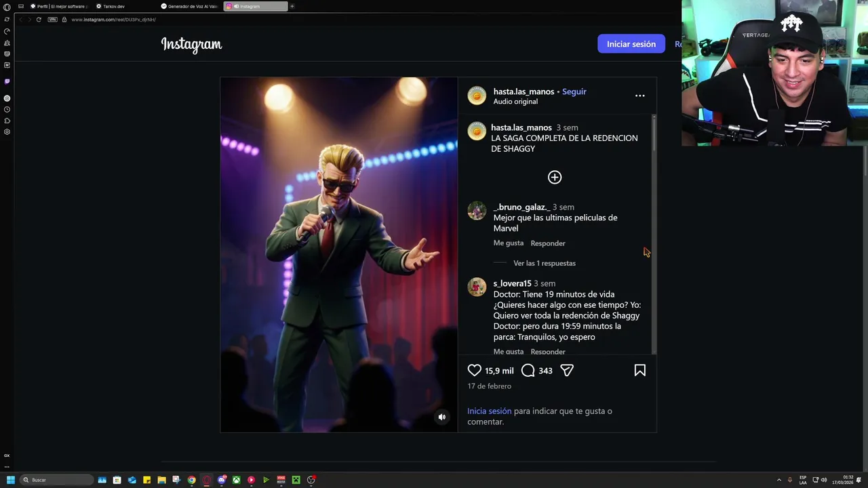Open hasta.las_manos profile avatar in the header
This screenshot has height=488, width=868.
point(477,96)
